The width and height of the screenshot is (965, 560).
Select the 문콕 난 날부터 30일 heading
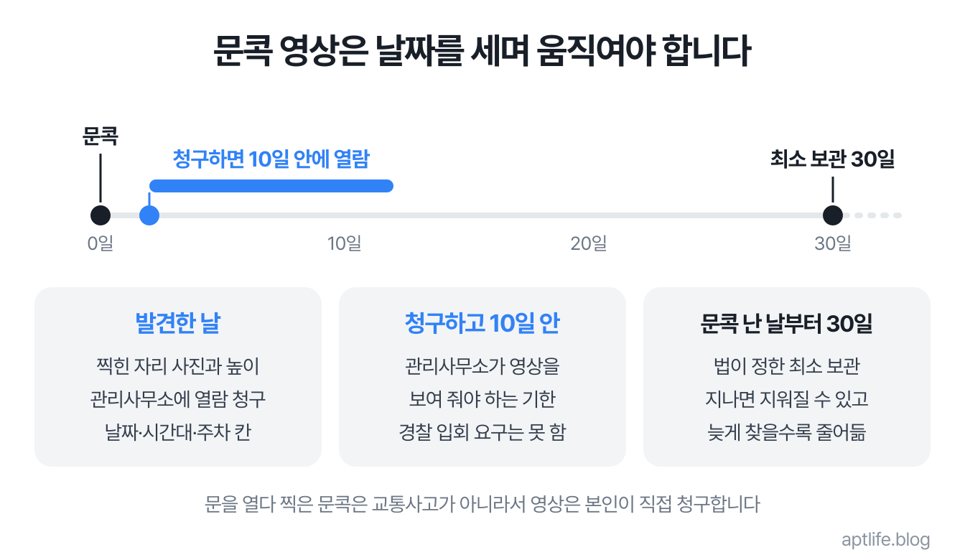pos(787,324)
